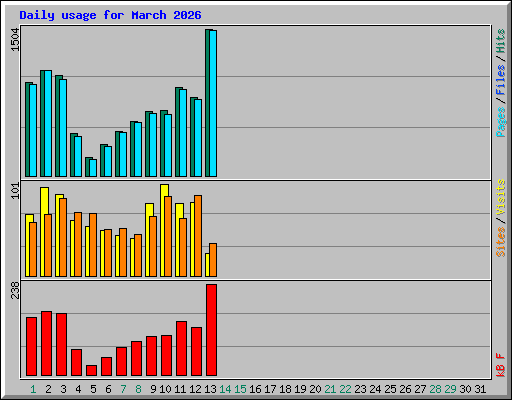Click the 'Files' legend label
The image size is (512, 400).
(501, 80)
